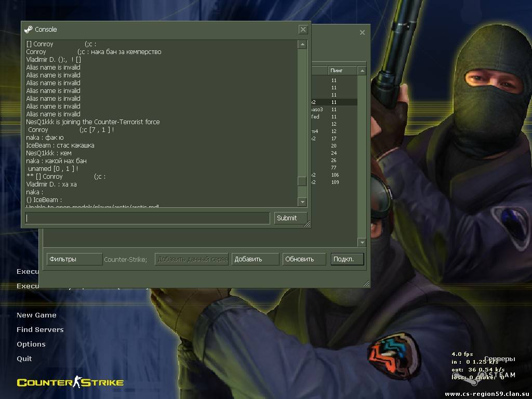Click server list scrollbar down arrow
The image size is (532, 399).
362,243
